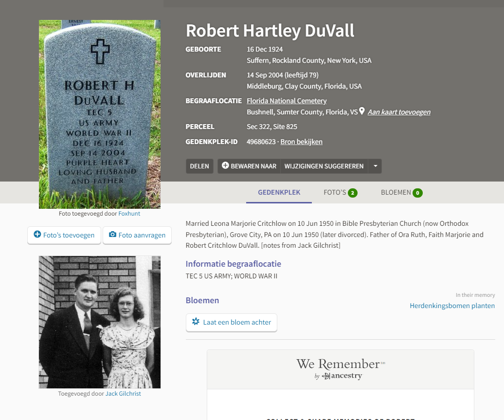Switch to the Gedenkplek tab
Image resolution: width=504 pixels, height=420 pixels.
coord(279,192)
